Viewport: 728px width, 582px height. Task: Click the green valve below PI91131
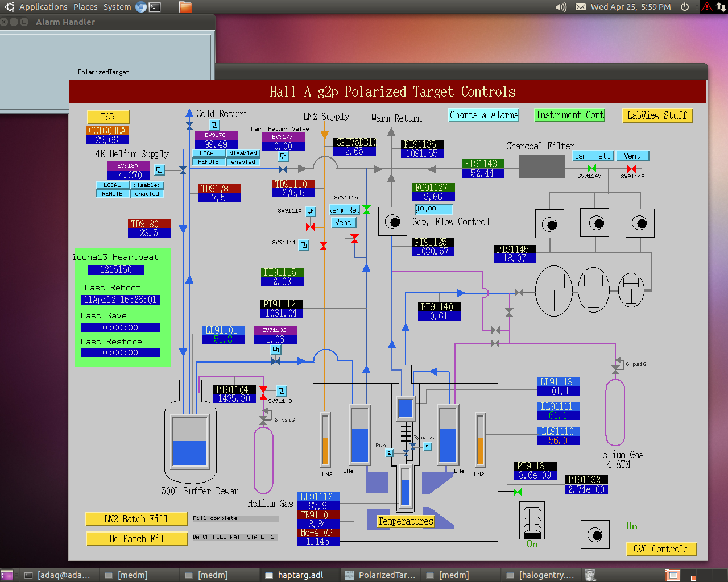tap(518, 492)
